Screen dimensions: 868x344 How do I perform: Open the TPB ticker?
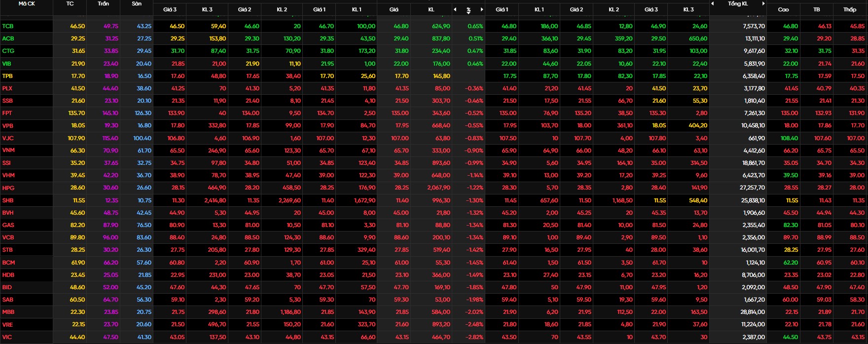[x=7, y=76]
